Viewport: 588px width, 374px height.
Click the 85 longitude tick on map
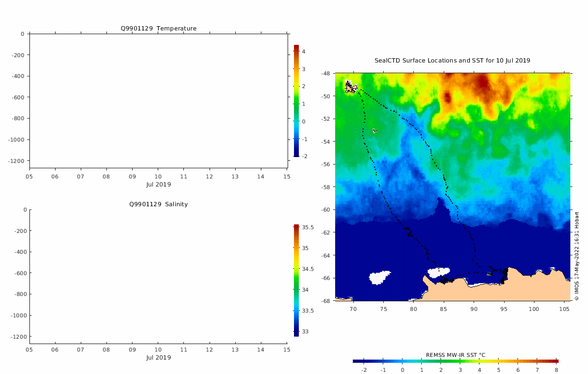point(444,309)
